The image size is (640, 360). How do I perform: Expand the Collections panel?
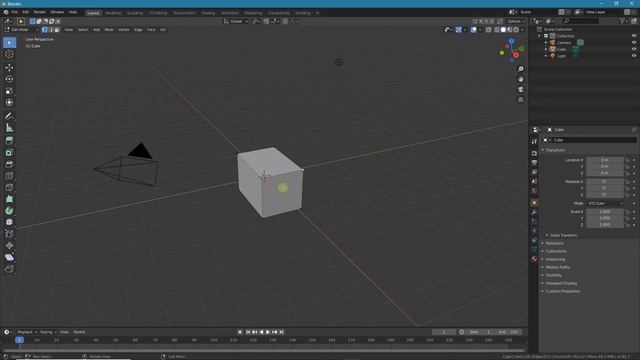click(556, 251)
